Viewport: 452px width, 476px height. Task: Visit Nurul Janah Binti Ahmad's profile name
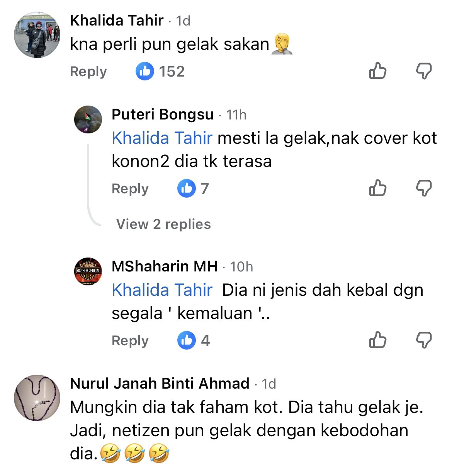click(x=160, y=383)
